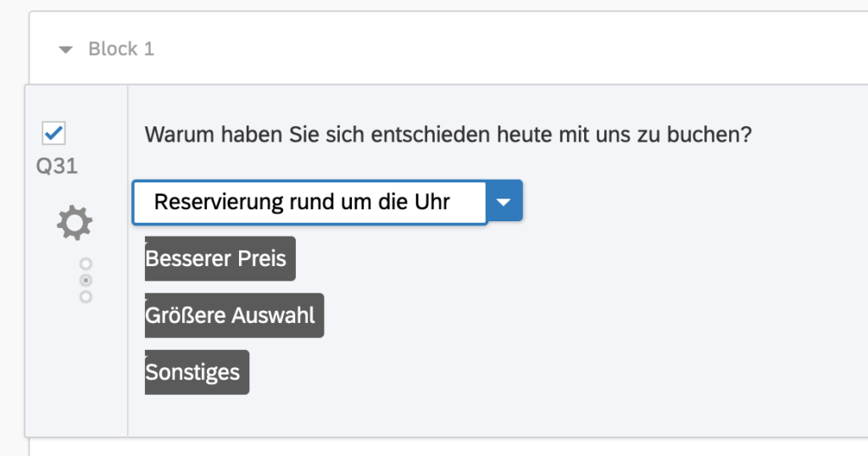
Task: Click the 'Block 1' title text
Action: pos(121,48)
